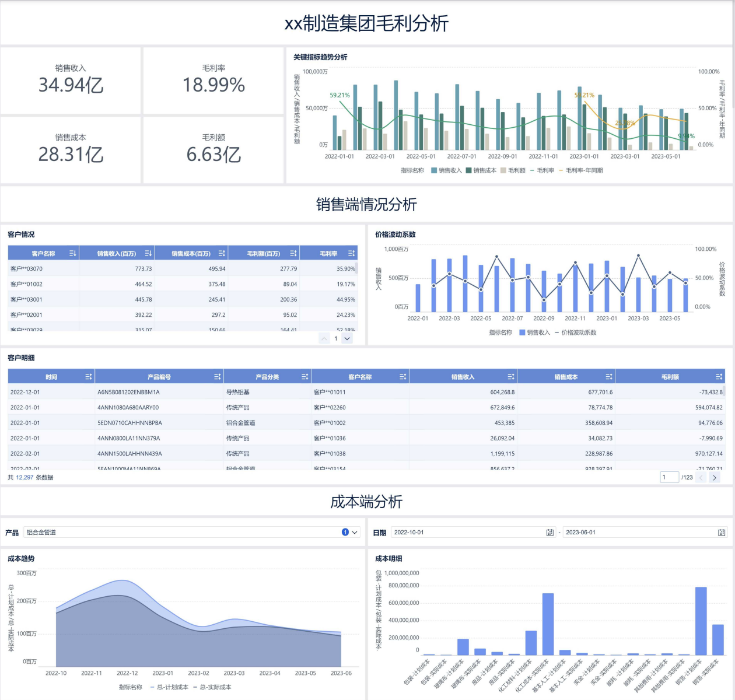This screenshot has width=735, height=700.
Task: Click the 客户明细 table scrollbar
Action: (724, 391)
